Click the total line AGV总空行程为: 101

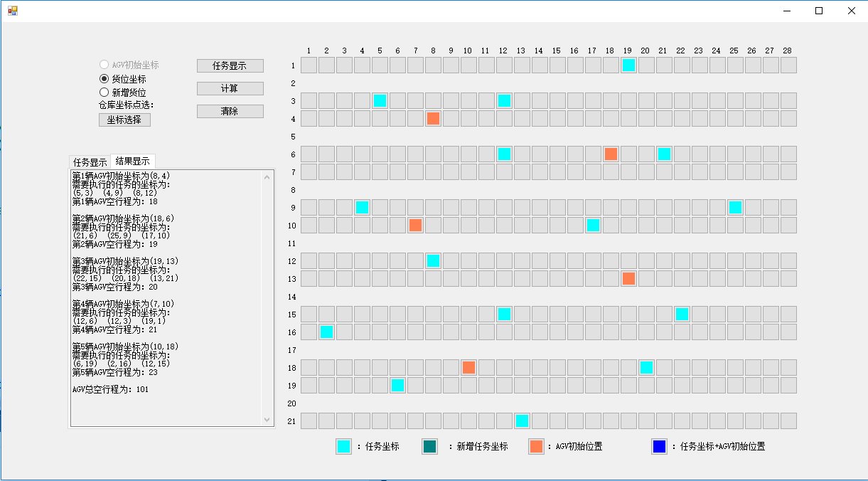(111, 389)
